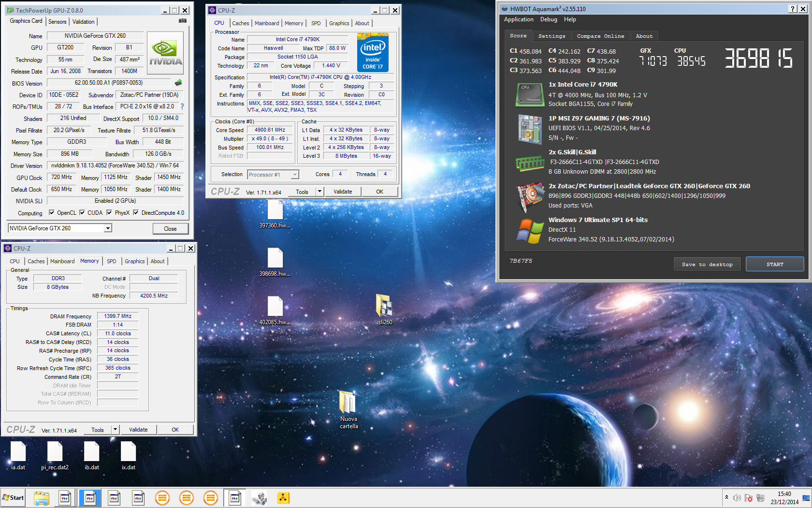The height and width of the screenshot is (508, 812).
Task: Toggle the OpenCL checkbox in GPU-Z
Action: 52,212
